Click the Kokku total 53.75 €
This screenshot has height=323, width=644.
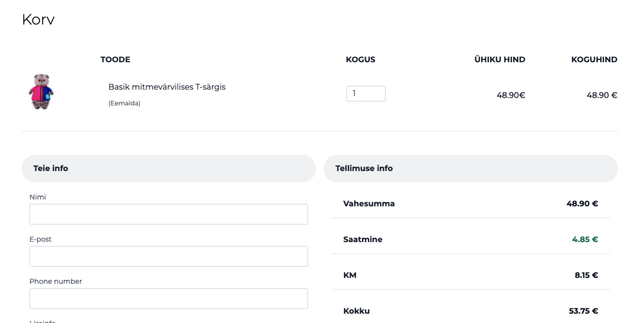click(583, 311)
